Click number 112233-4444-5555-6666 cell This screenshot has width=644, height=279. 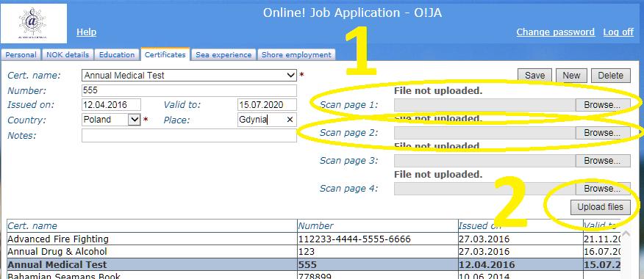pyautogui.click(x=377, y=239)
